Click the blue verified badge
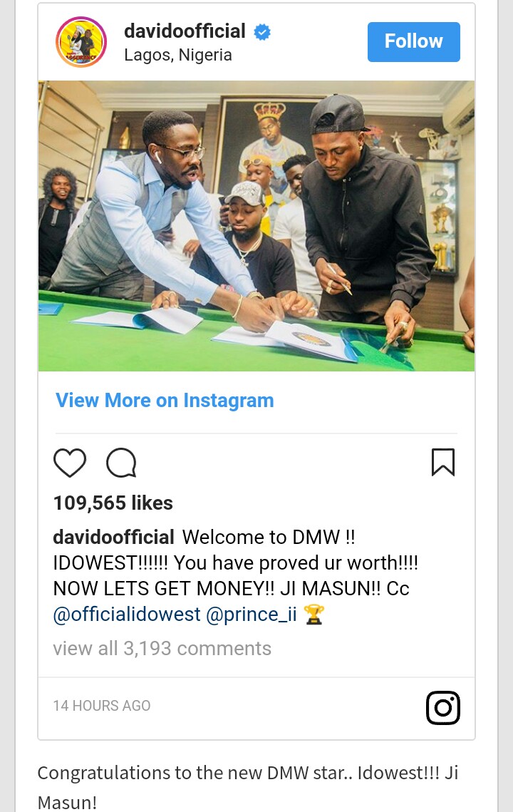This screenshot has height=812, width=513. tap(262, 32)
